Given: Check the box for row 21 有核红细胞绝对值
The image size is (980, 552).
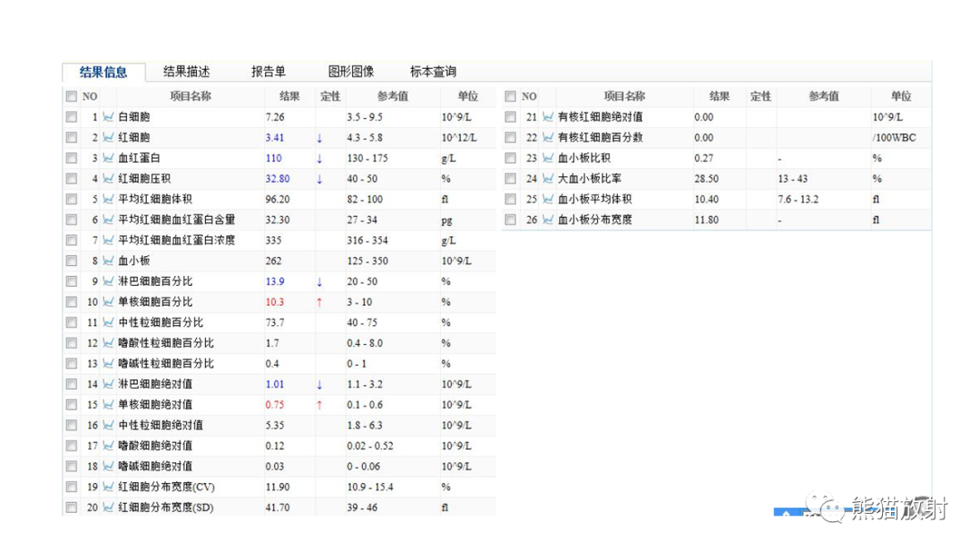Looking at the screenshot, I should (x=511, y=117).
